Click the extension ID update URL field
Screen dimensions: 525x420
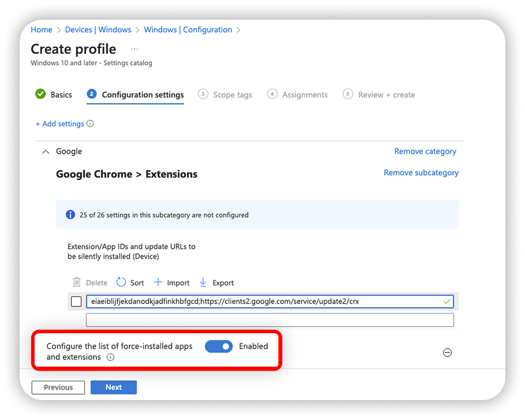[270, 302]
